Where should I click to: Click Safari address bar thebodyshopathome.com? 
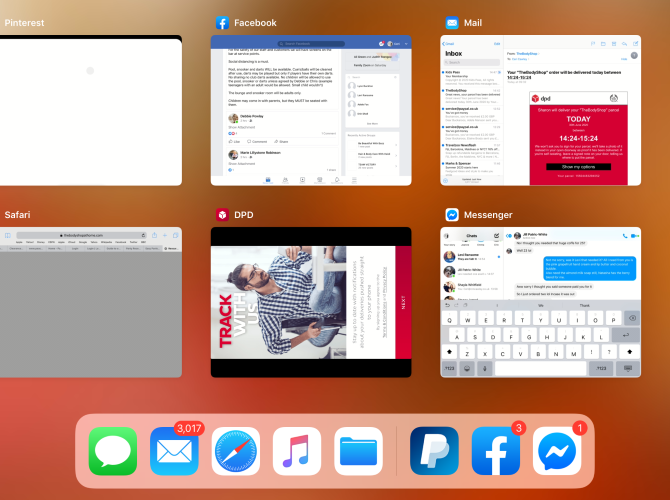click(x=81, y=235)
